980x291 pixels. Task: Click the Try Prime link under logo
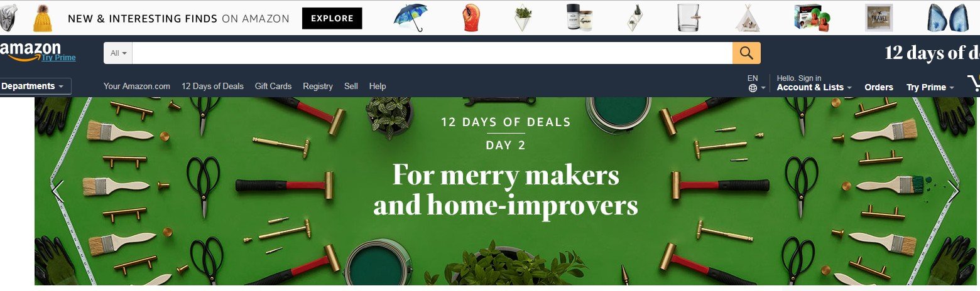[58, 58]
